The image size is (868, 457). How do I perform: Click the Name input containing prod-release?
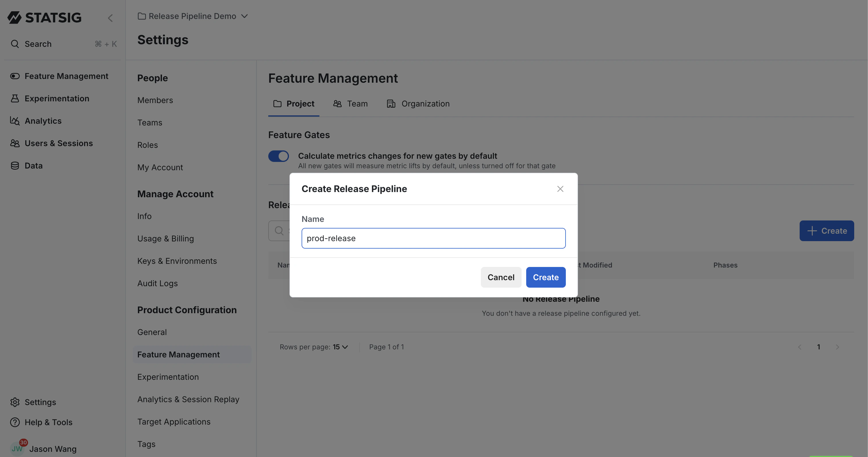[433, 238]
